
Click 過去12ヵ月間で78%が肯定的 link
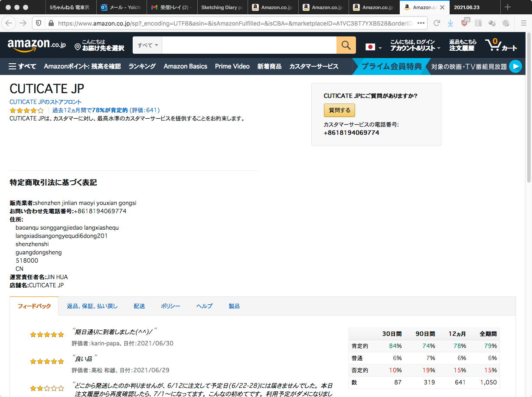[x=90, y=110]
